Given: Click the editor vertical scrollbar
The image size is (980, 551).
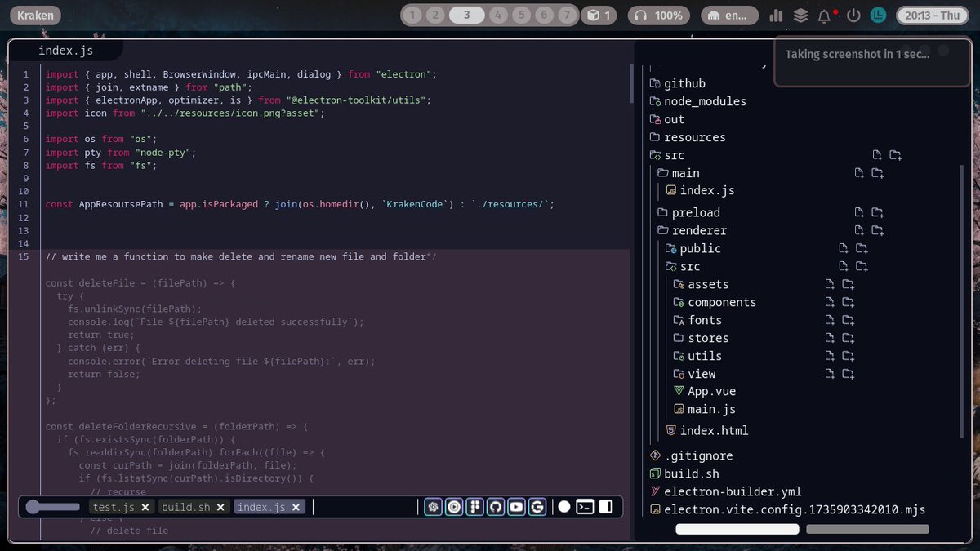Looking at the screenshot, I should pos(631,84).
